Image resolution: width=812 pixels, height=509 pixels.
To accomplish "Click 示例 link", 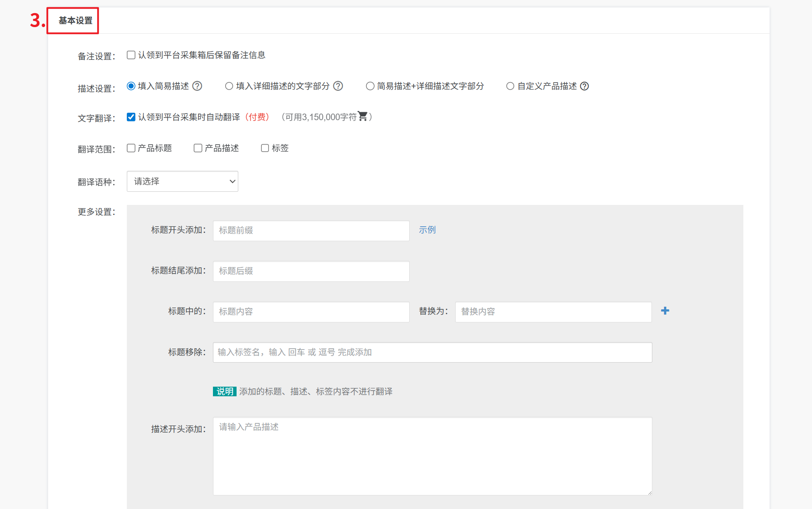I will coord(427,230).
